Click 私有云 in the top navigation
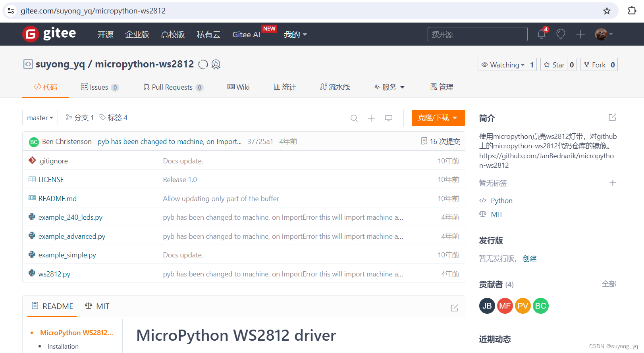644x353 pixels. pyautogui.click(x=208, y=35)
